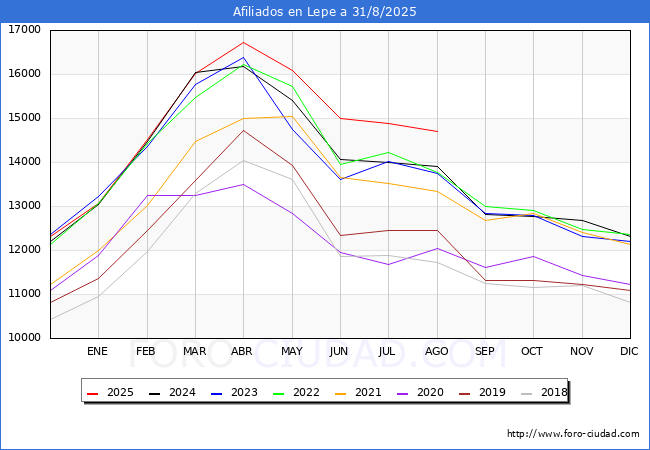Open the foro-ciudad.com URL link
Screen dimensions: 650x450
pyautogui.click(x=573, y=434)
